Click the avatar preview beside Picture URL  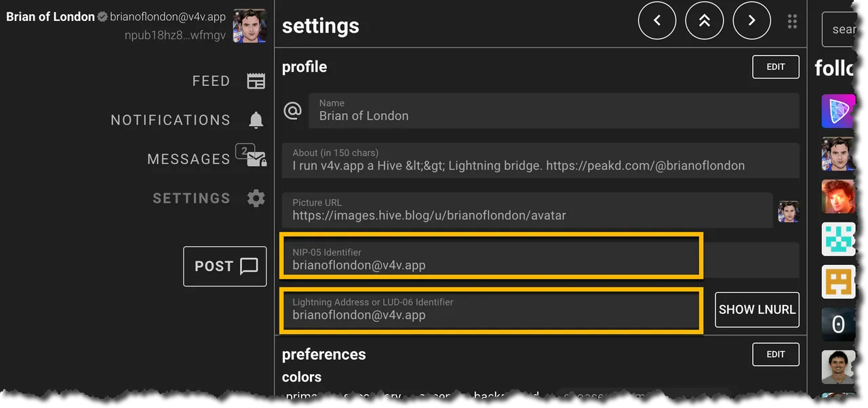788,211
